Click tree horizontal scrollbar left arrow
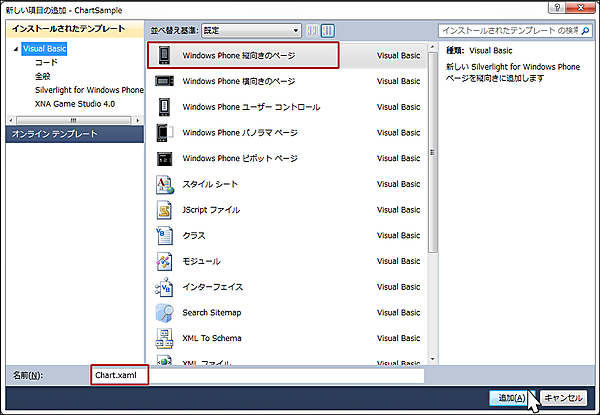Screen dimensions: 600x415 pyautogui.click(x=11, y=120)
